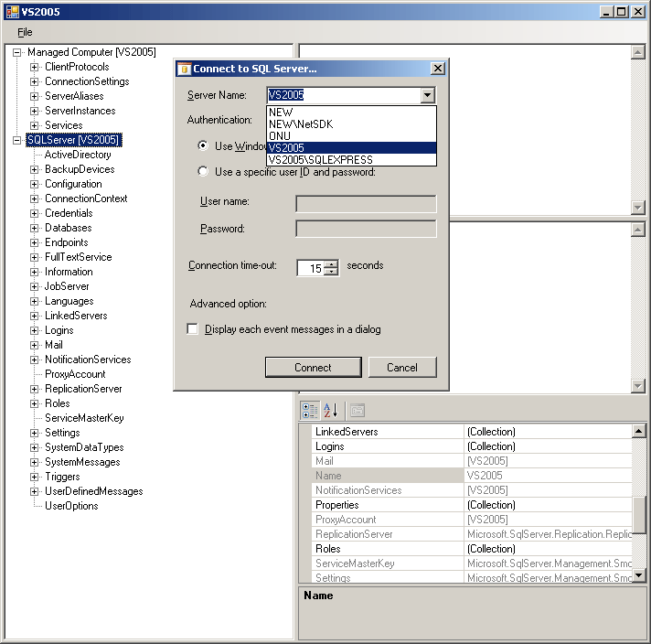Expand the JobServer node
This screenshot has height=644, width=651.
[x=34, y=286]
